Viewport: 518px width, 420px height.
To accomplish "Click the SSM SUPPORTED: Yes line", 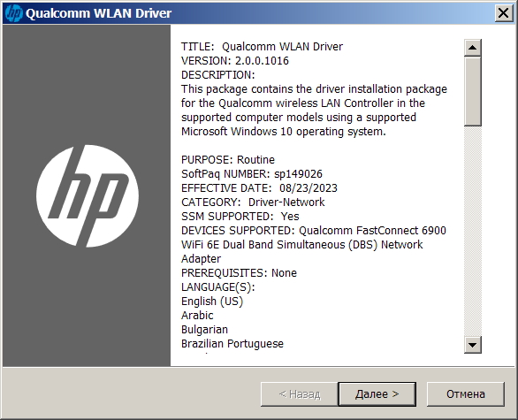I will 240,217.
